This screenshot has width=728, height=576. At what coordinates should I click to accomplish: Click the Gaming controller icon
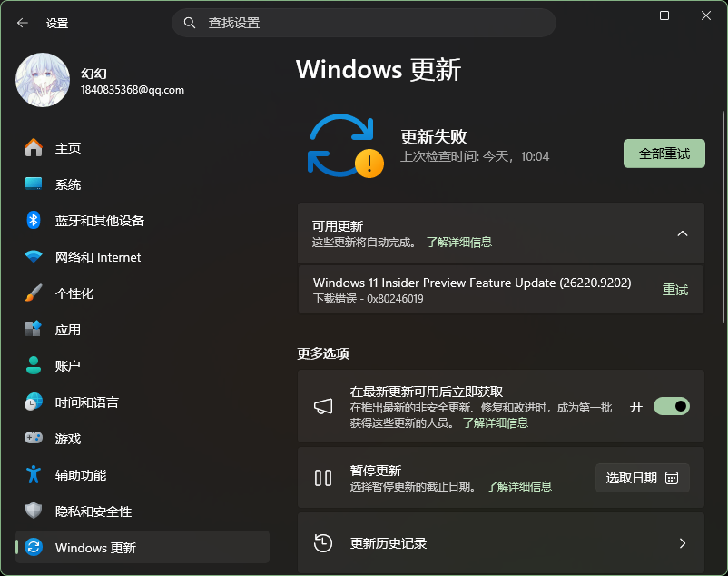coord(34,438)
